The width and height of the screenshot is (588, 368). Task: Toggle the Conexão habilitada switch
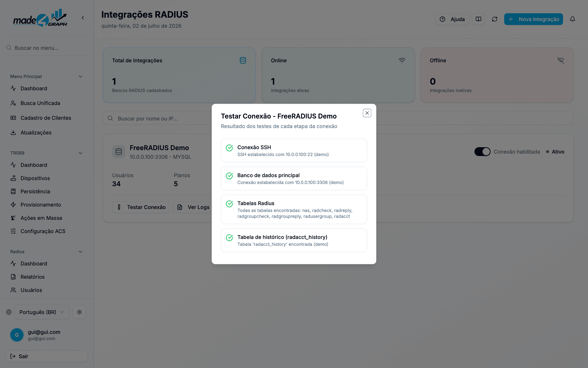[482, 152]
